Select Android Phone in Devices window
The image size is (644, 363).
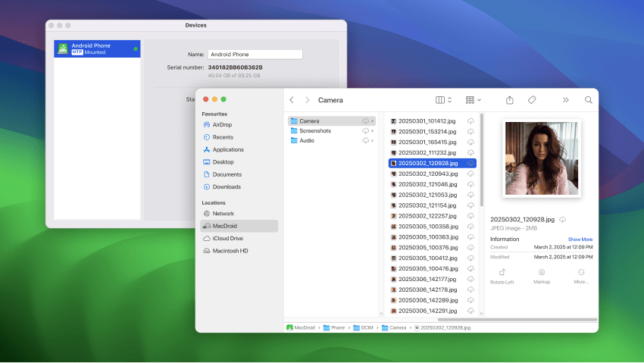[97, 49]
